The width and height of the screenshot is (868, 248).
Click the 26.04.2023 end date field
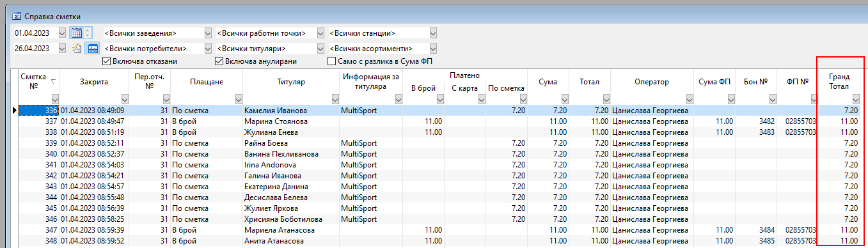tap(35, 48)
